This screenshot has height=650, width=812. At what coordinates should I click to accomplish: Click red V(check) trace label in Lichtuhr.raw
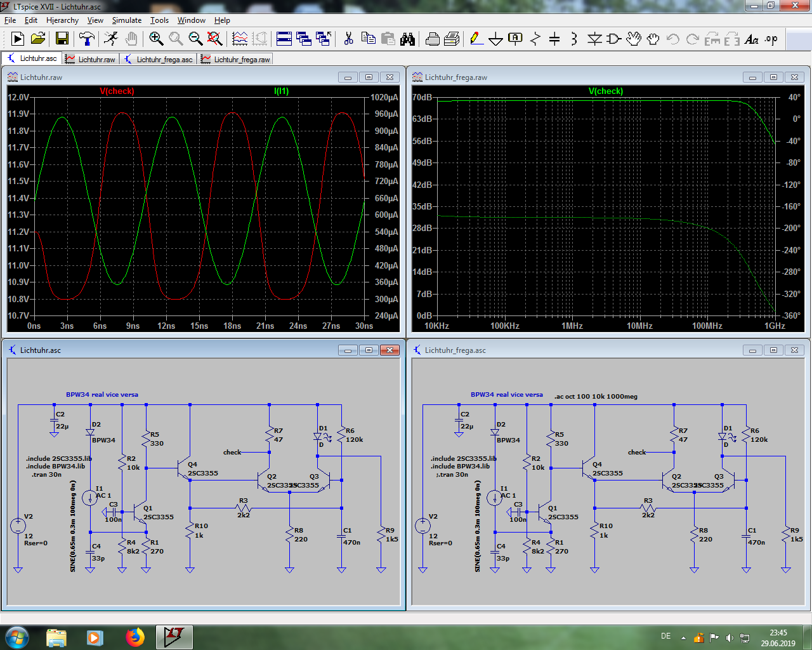(x=117, y=91)
